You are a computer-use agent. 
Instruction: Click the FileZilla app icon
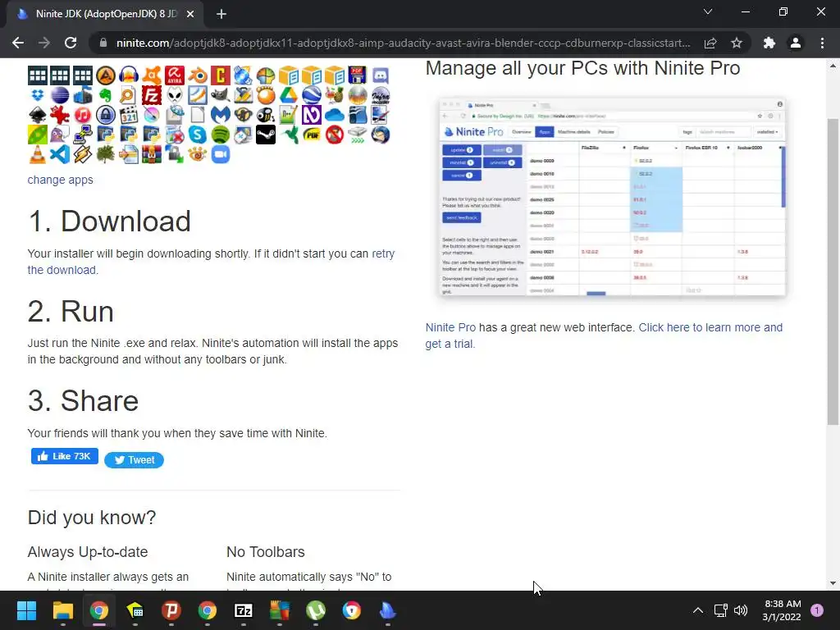151,95
